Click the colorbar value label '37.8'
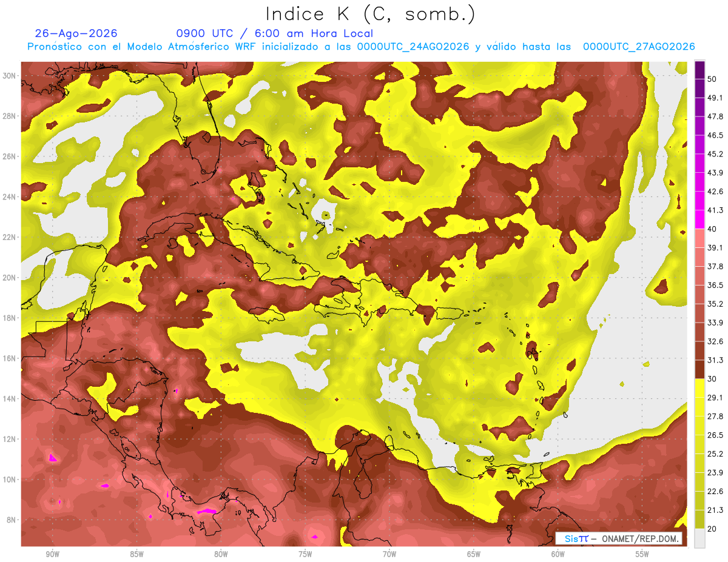The width and height of the screenshot is (728, 562). (x=715, y=266)
